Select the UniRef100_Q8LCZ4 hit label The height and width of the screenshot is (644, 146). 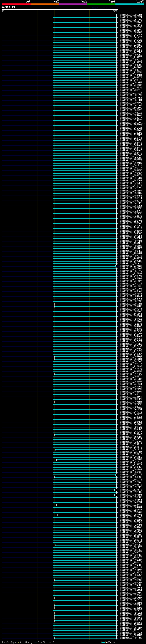[131, 17]
